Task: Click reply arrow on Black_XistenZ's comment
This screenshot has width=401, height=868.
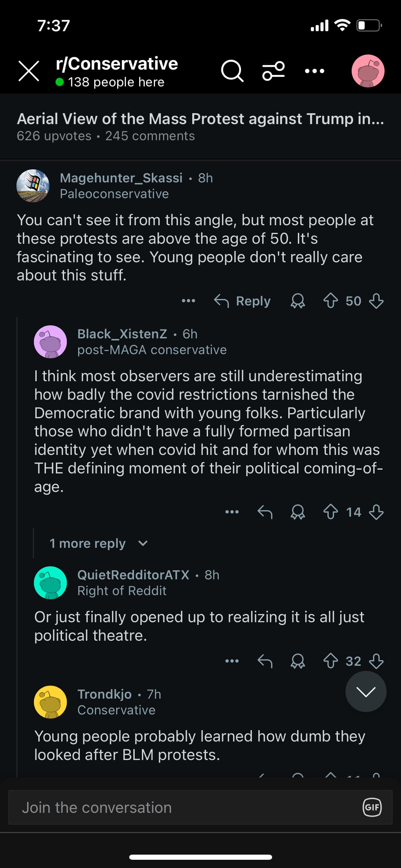Action: [265, 512]
